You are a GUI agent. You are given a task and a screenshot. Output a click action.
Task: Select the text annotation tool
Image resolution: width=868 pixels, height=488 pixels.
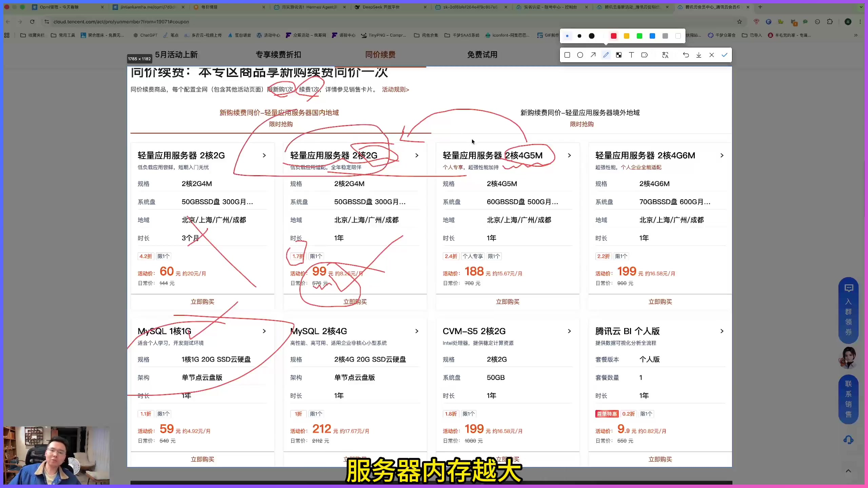pyautogui.click(x=632, y=55)
